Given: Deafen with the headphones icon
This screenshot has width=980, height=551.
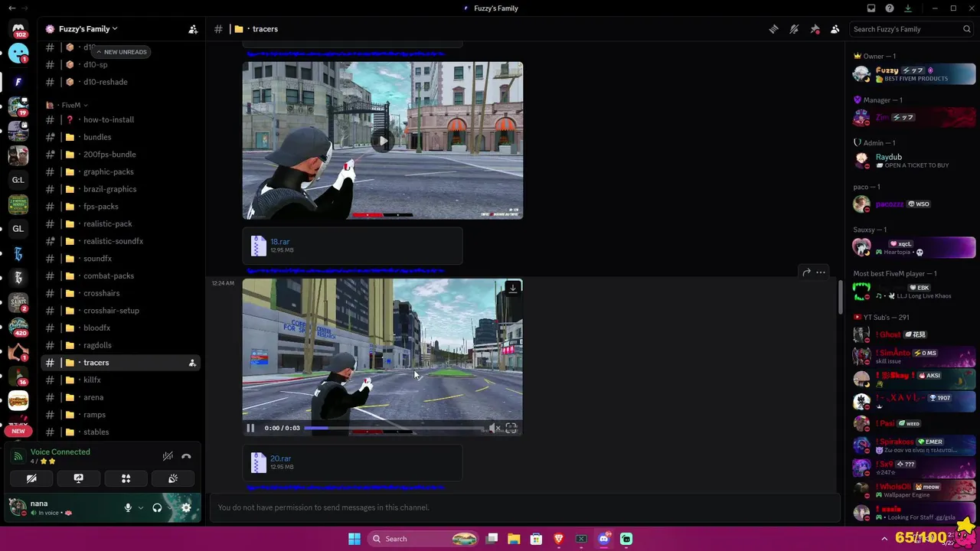Looking at the screenshot, I should click(157, 508).
